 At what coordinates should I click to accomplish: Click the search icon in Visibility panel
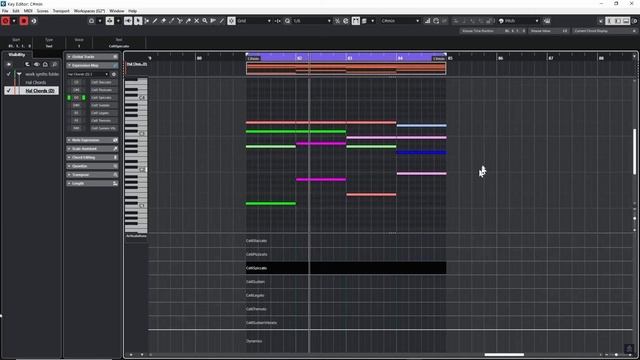pos(54,64)
